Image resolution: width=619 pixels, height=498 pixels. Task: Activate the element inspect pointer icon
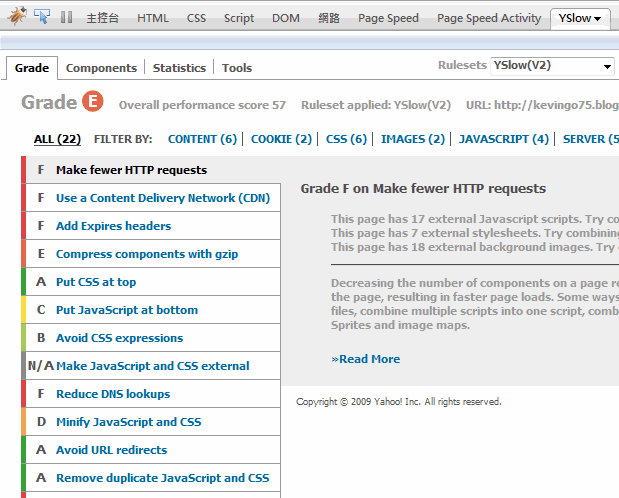pyautogui.click(x=42, y=17)
